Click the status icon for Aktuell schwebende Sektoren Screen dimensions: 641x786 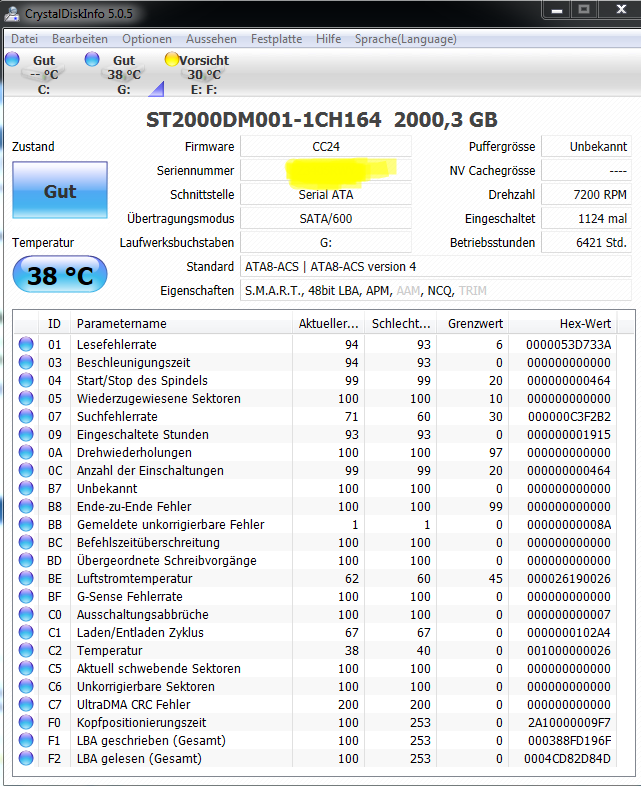pyautogui.click(x=26, y=669)
